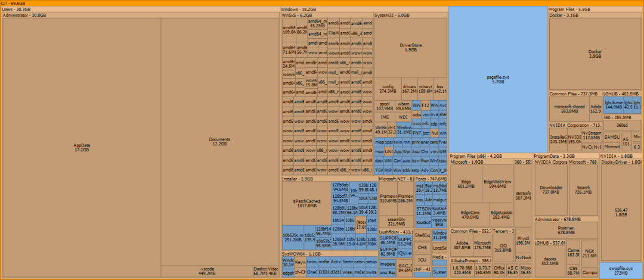Click the Docker 2.9GB folder block

tap(595, 54)
